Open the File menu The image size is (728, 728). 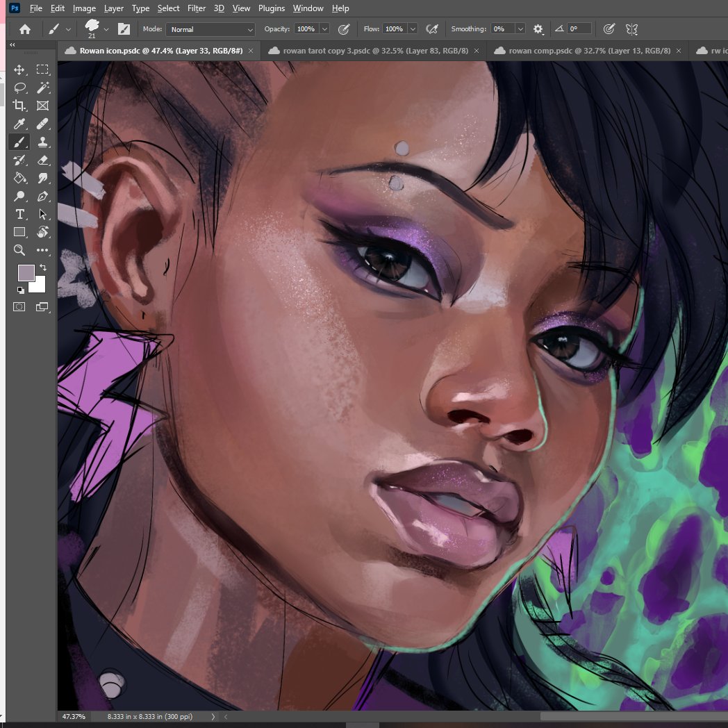click(x=35, y=8)
